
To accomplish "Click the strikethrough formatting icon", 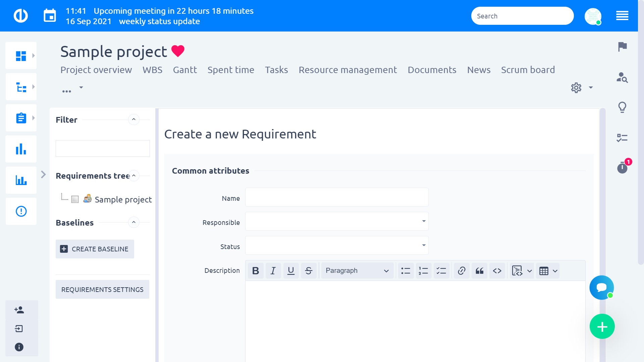I will (308, 270).
